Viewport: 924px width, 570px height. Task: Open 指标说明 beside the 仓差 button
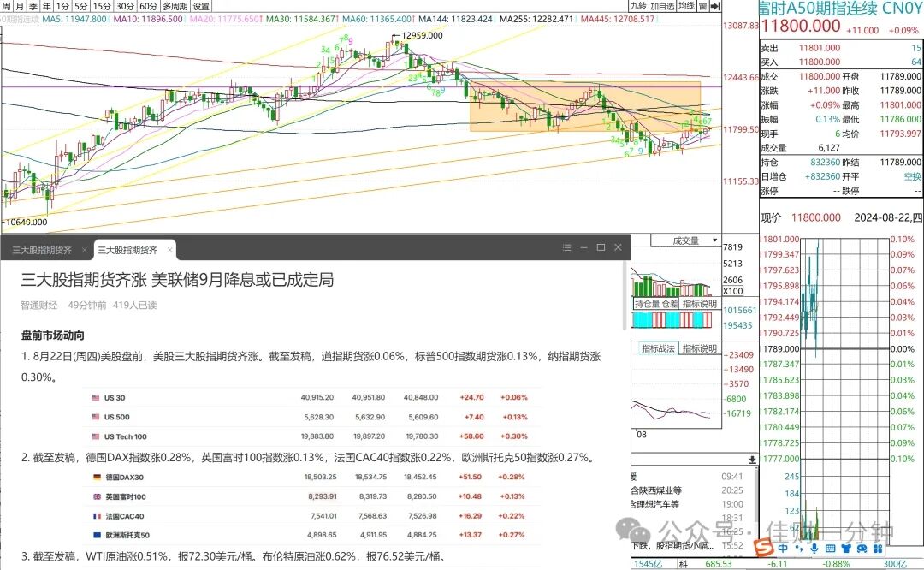tap(700, 304)
